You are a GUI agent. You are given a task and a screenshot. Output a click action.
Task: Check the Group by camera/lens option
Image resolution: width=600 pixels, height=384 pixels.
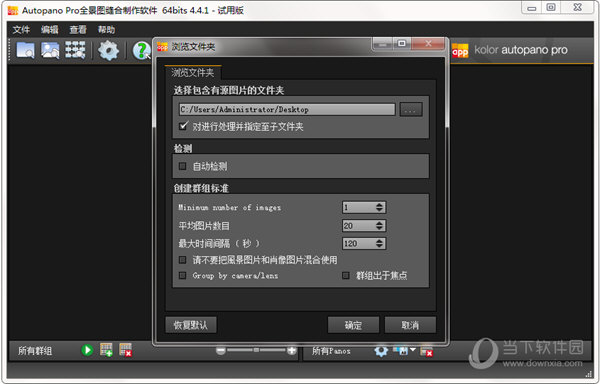(183, 275)
